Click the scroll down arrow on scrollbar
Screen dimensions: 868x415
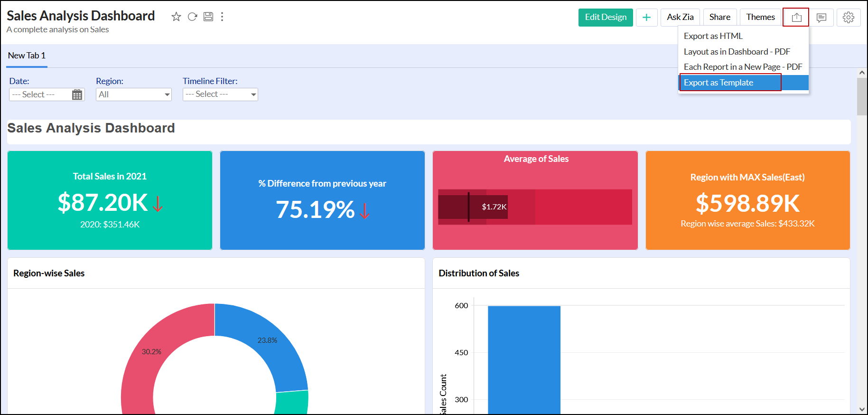coord(862,409)
